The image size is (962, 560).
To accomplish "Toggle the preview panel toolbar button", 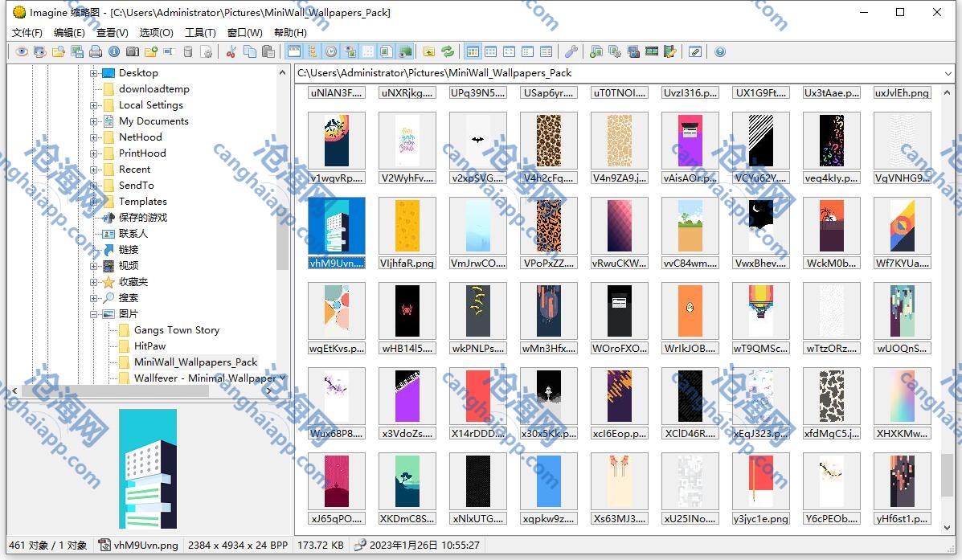I will pos(387,52).
